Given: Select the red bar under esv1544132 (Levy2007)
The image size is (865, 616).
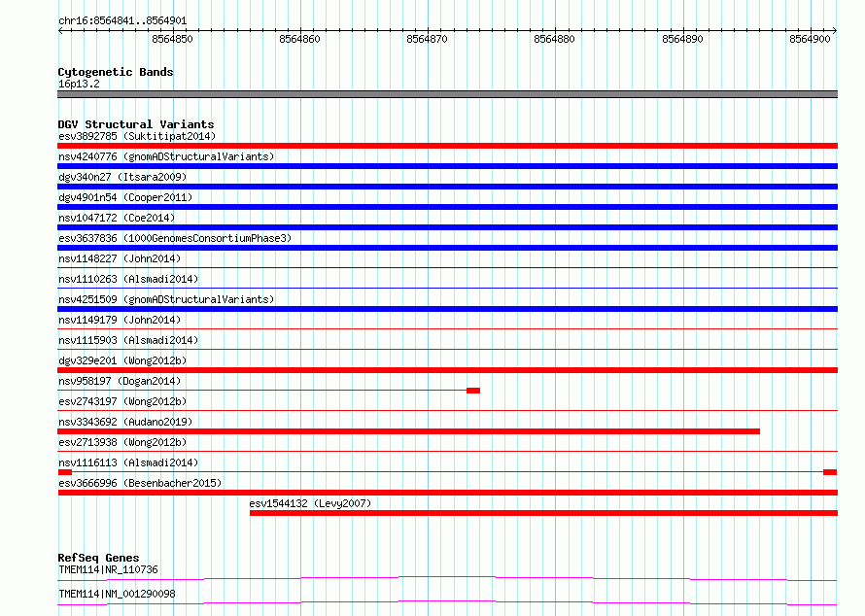Looking at the screenshot, I should pyautogui.click(x=544, y=513).
